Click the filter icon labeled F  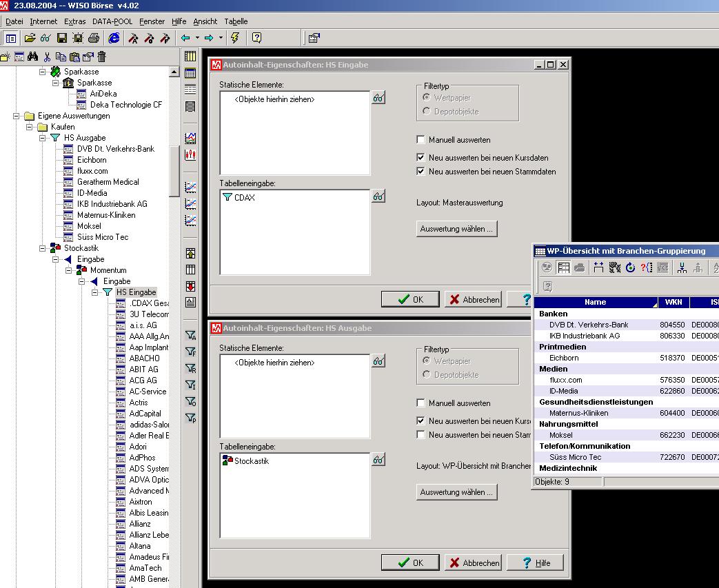[190, 352]
